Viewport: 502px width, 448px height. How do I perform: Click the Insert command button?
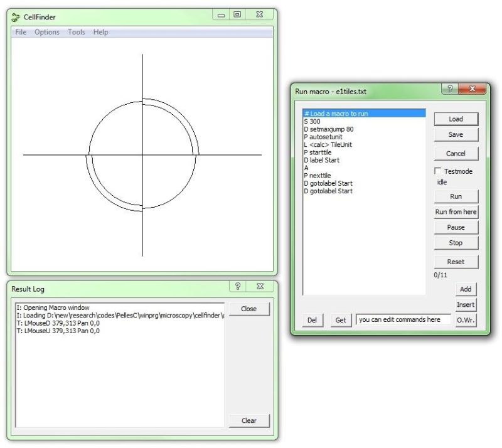466,304
